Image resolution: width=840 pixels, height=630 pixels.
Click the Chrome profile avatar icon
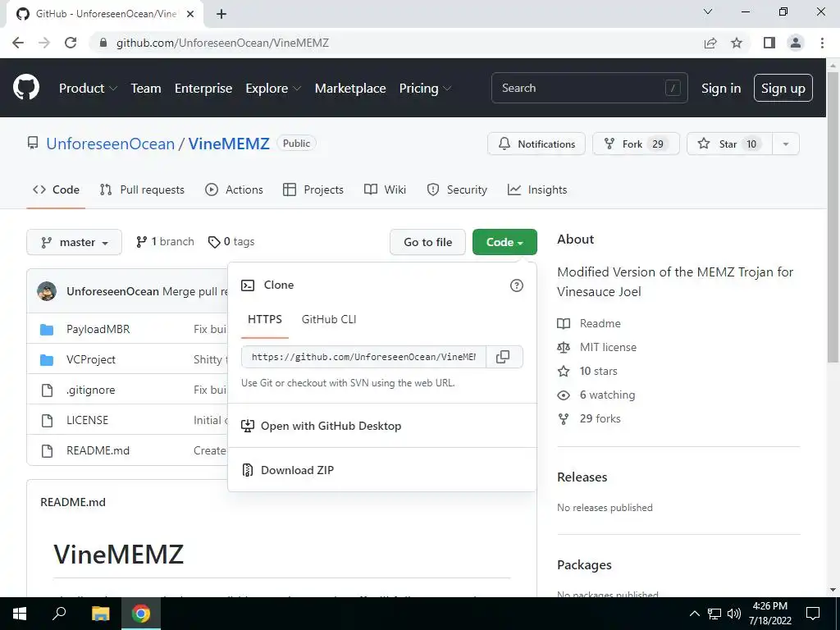pos(796,43)
